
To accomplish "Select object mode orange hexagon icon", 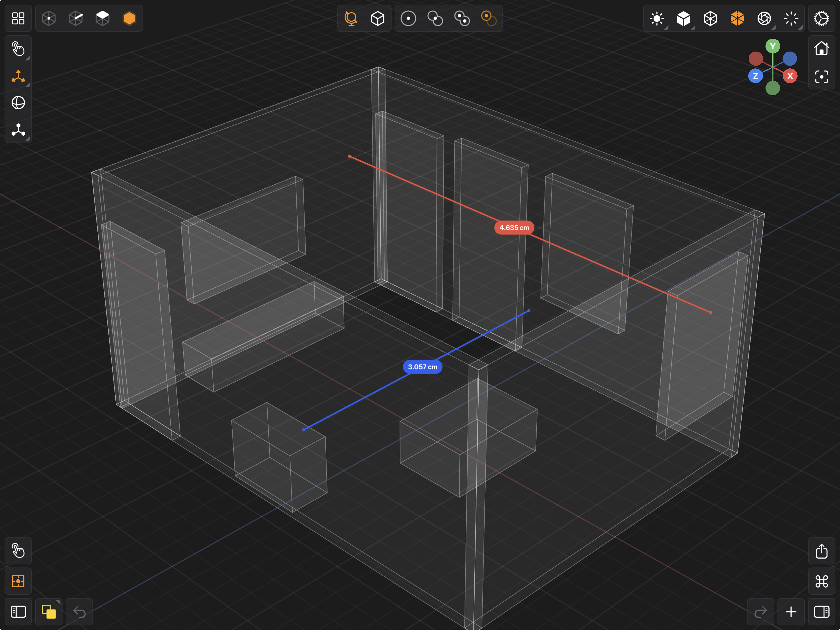I will [129, 18].
